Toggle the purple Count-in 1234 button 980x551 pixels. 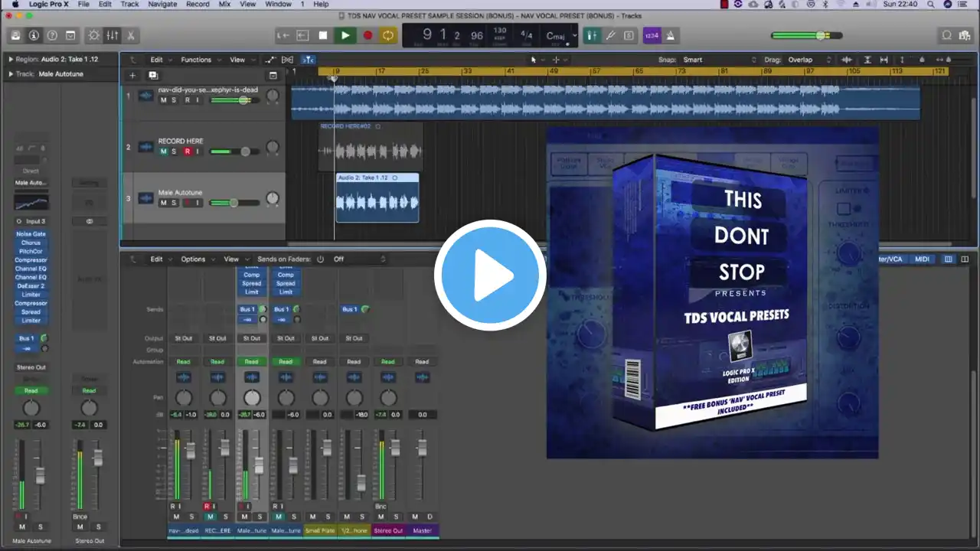point(652,35)
